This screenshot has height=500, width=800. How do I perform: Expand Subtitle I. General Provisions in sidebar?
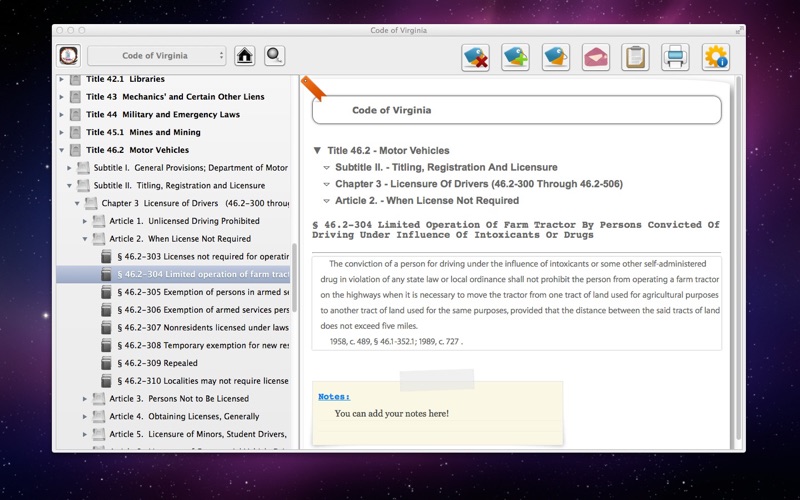tap(69, 168)
